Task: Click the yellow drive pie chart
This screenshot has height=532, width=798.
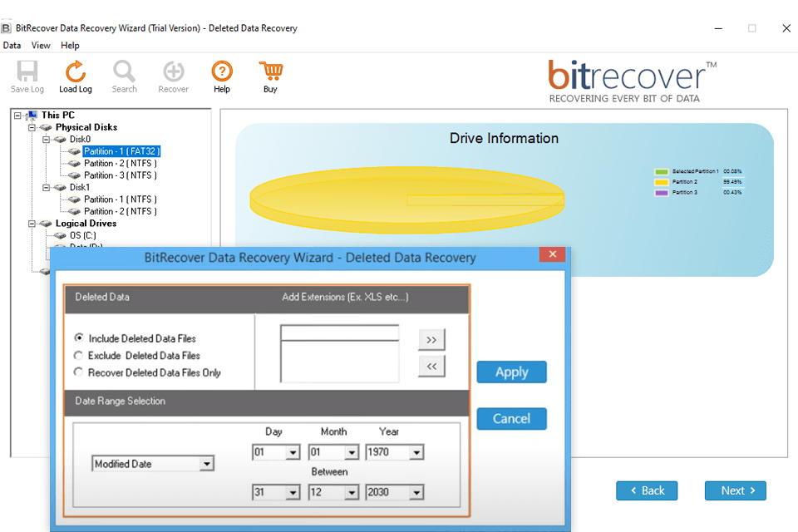Action: coord(407,200)
